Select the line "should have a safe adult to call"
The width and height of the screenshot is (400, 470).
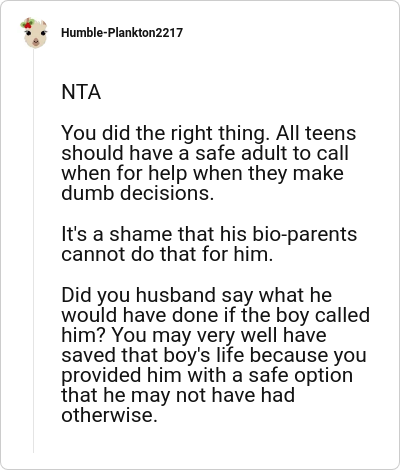click(205, 153)
